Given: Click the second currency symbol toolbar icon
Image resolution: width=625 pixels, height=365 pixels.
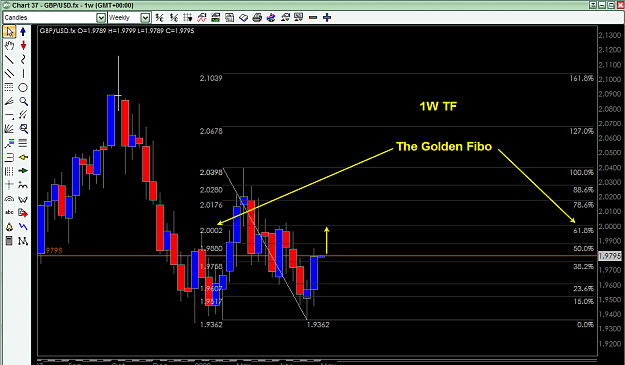Looking at the screenshot, I should 174,18.
